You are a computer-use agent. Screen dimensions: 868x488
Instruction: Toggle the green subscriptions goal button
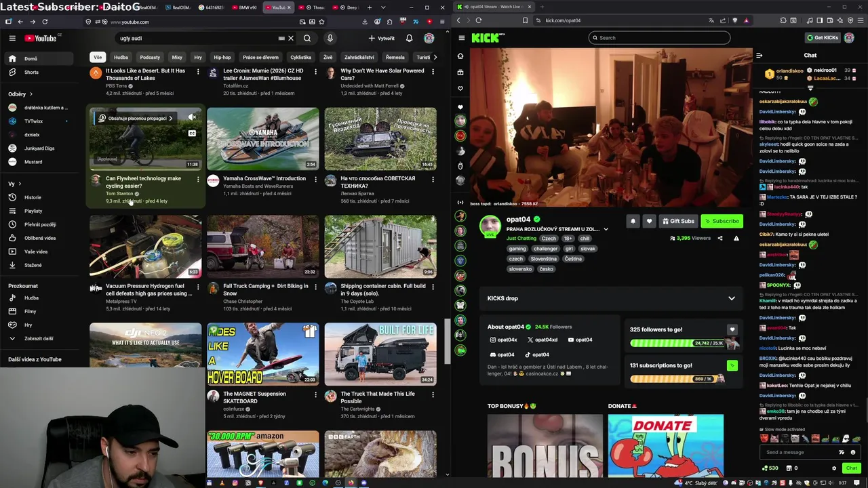pyautogui.click(x=732, y=365)
